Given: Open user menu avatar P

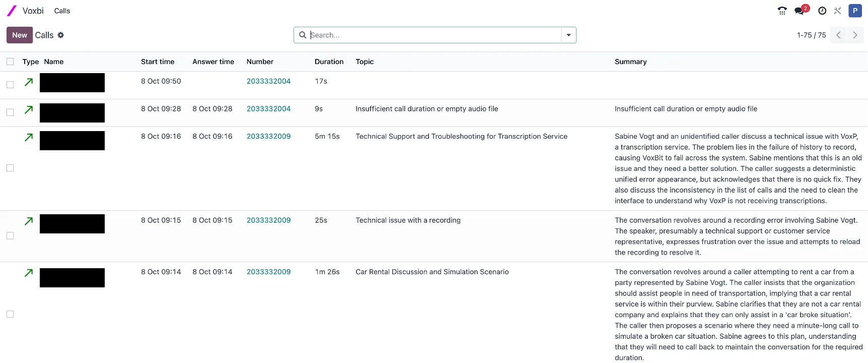Looking at the screenshot, I should (855, 11).
